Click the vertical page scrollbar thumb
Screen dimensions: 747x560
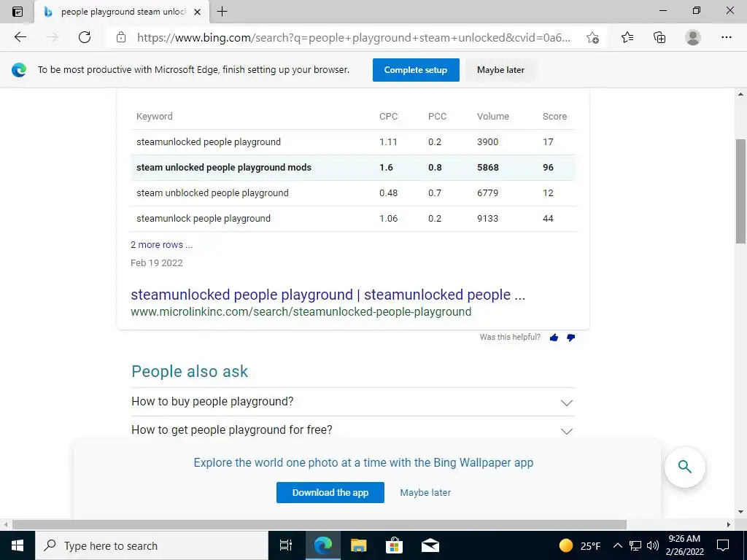741,192
